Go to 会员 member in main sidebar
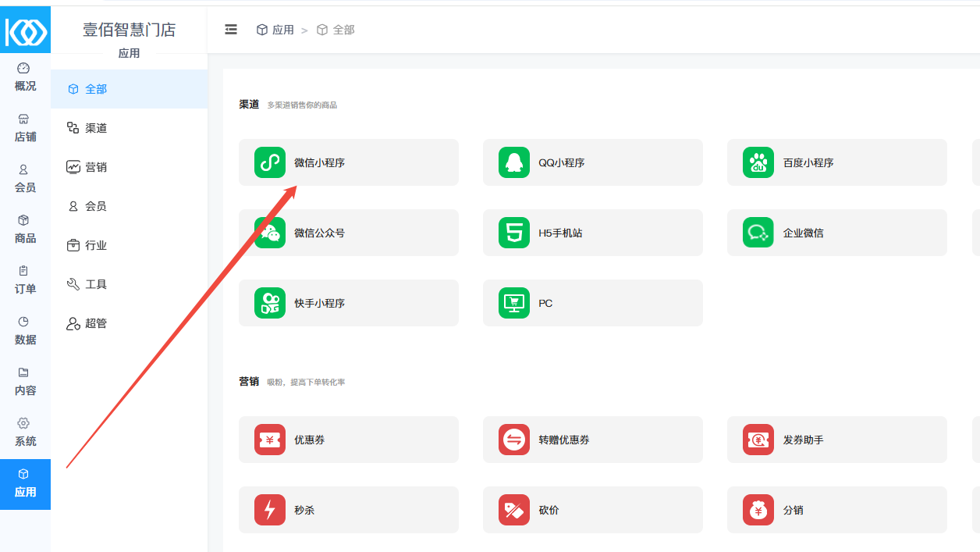The image size is (980, 552). click(25, 179)
